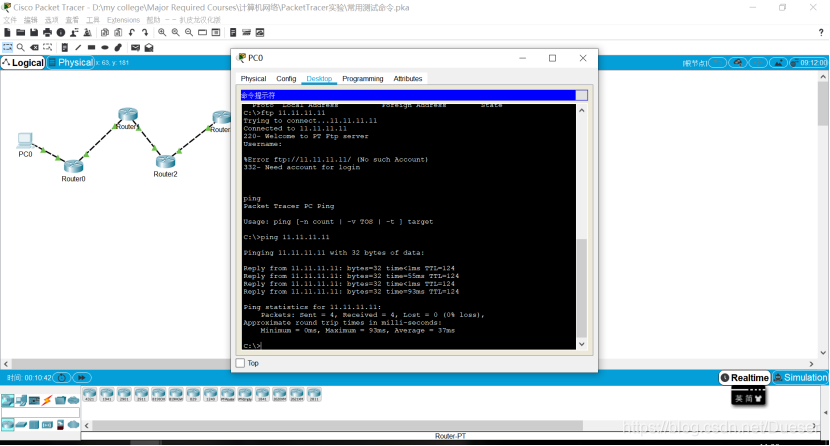
Task: Open the 文件 menu
Action: [10, 20]
